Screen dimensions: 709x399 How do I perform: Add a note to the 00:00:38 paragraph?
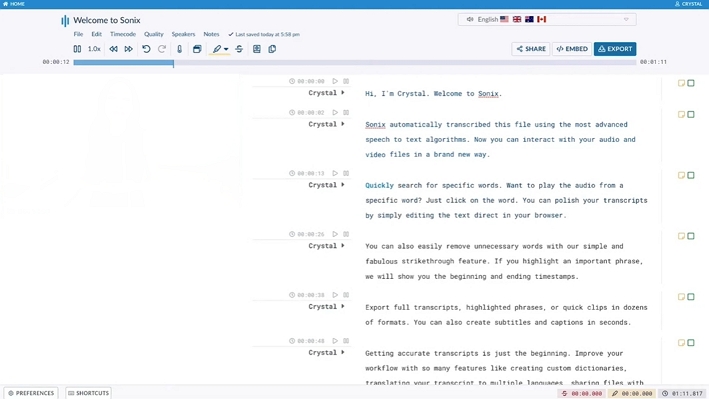pos(681,297)
